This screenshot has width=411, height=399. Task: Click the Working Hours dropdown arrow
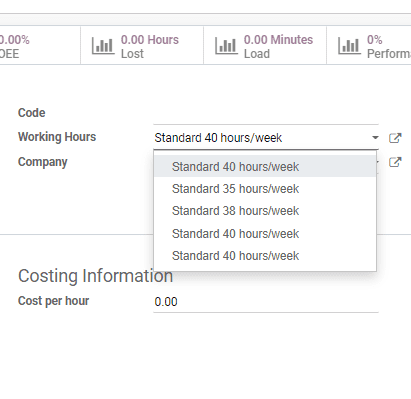point(375,138)
